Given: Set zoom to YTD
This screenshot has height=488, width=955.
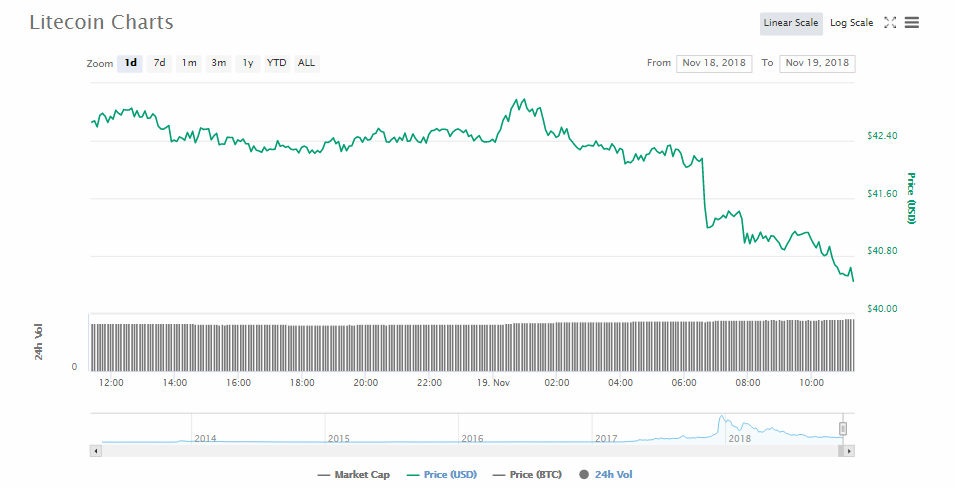Looking at the screenshot, I should point(277,63).
